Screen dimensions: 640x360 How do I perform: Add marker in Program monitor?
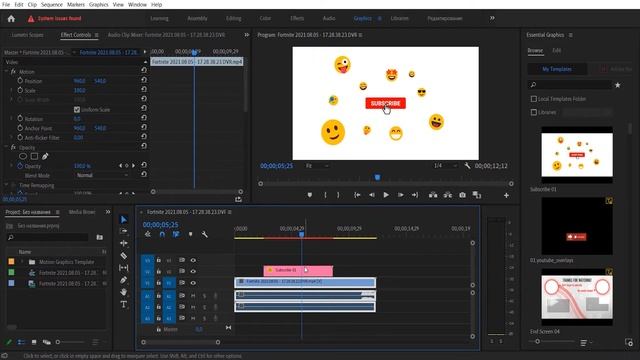point(310,195)
